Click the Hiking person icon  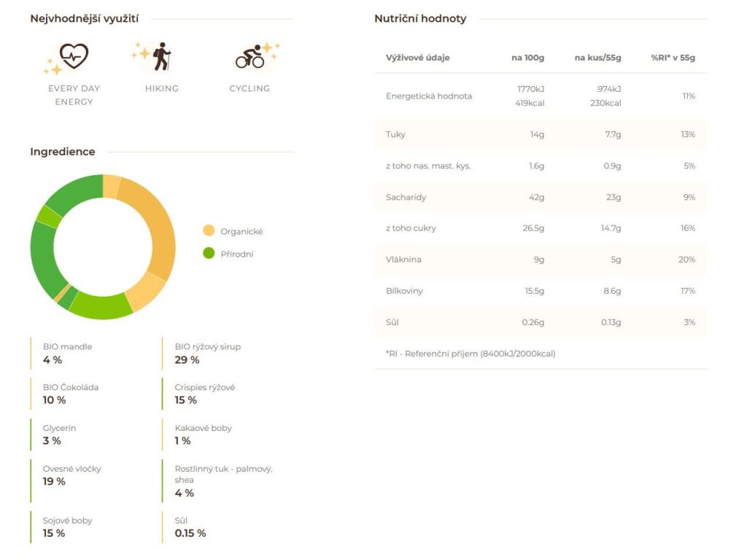(162, 56)
